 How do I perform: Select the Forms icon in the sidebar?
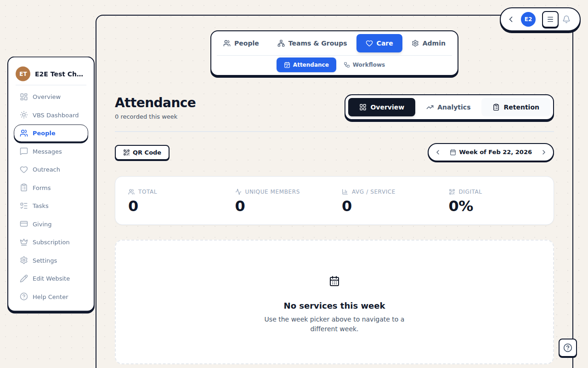click(23, 188)
